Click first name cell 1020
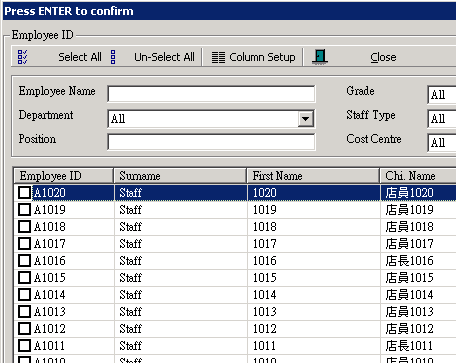456x363 pixels. pyautogui.click(x=265, y=193)
